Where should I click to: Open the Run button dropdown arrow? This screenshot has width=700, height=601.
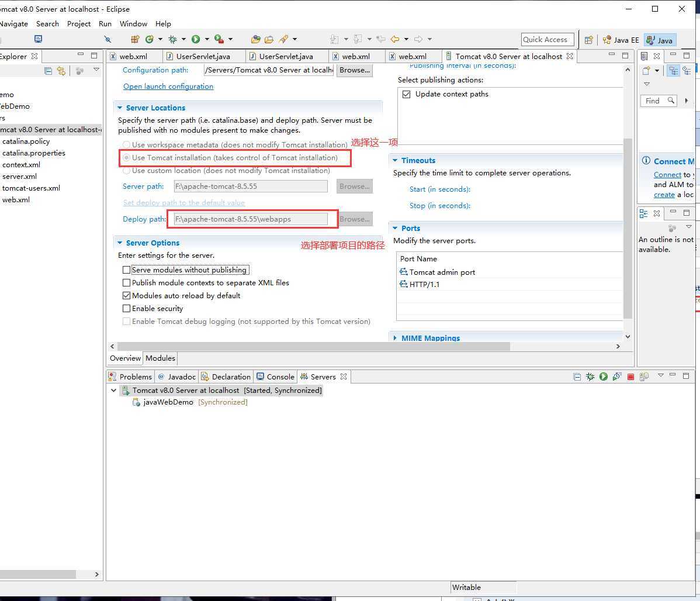coord(207,39)
